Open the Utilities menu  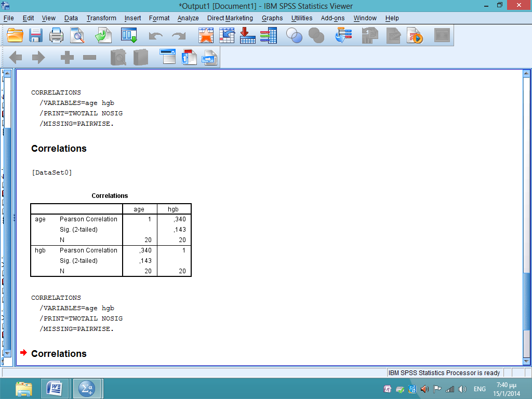click(302, 18)
